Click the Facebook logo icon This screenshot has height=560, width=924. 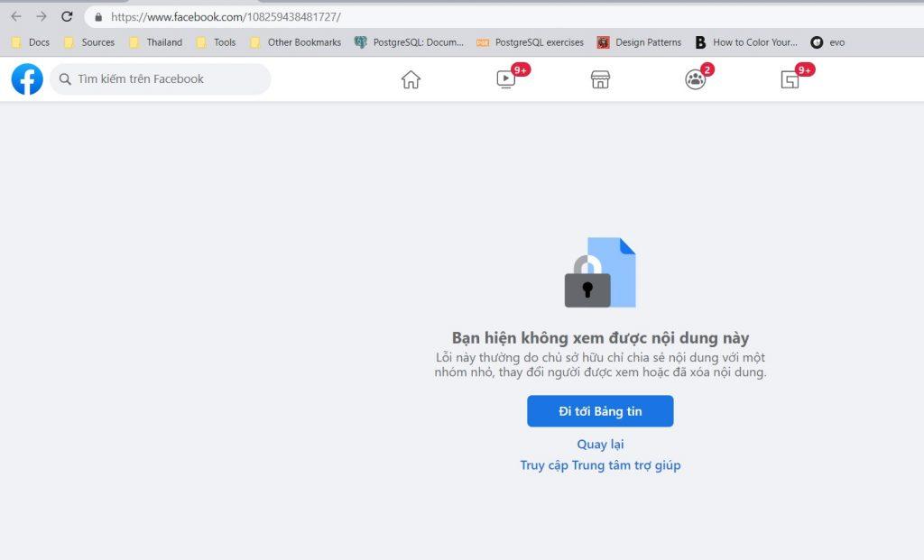click(x=27, y=79)
